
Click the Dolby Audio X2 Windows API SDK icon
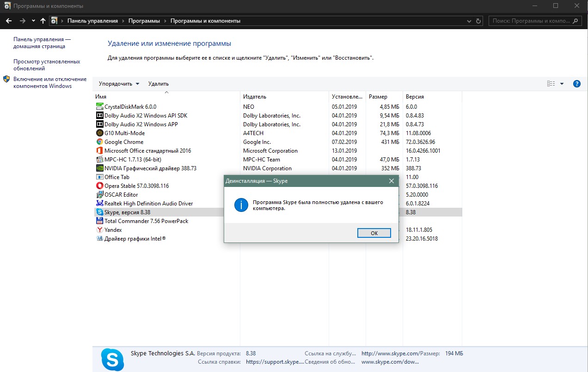[99, 116]
